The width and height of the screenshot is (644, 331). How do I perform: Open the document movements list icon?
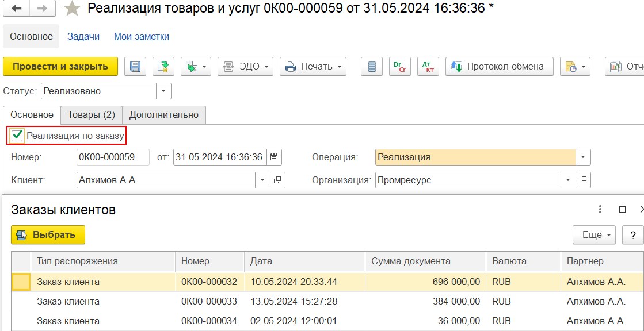pyautogui.click(x=372, y=67)
